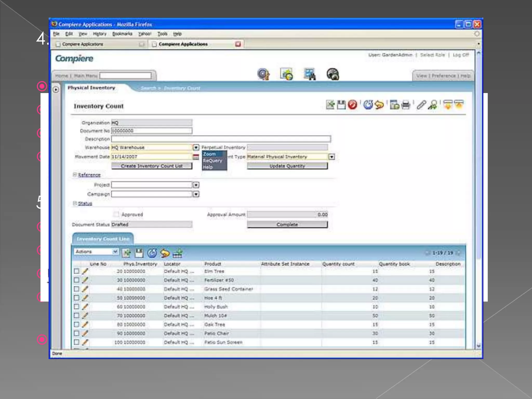Viewport: 532px width, 399px height.
Task: Tick the checkbox on the Fertilizer #50 row
Action: (x=76, y=280)
